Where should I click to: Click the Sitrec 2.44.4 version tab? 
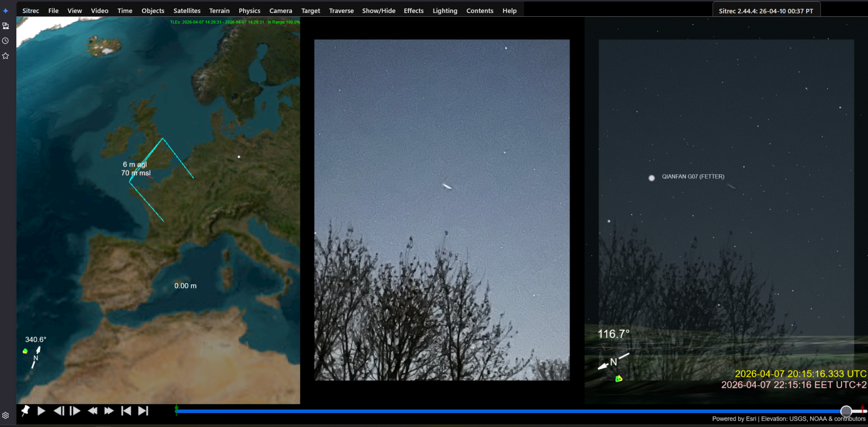coord(765,11)
